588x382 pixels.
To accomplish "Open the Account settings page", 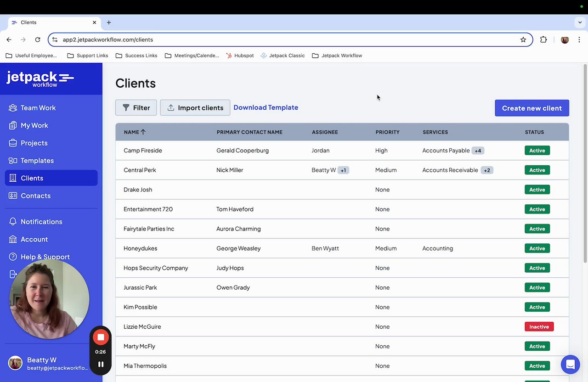I will (34, 239).
